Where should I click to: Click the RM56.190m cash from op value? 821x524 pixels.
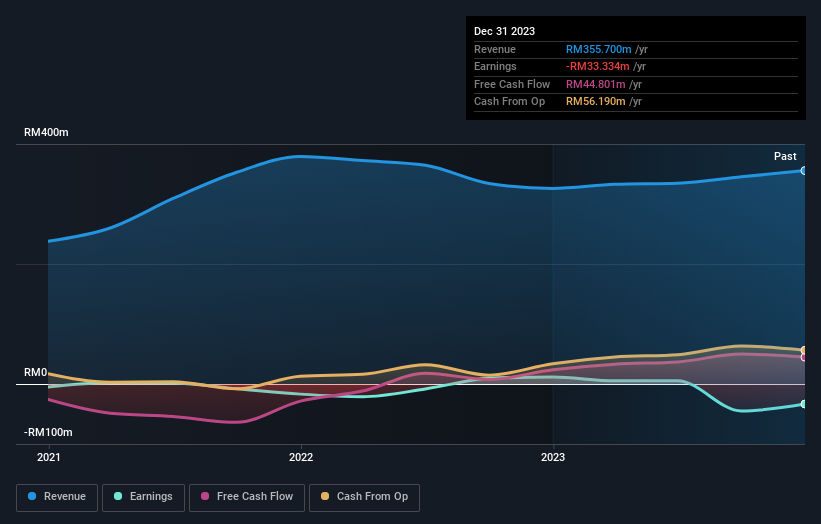point(595,102)
